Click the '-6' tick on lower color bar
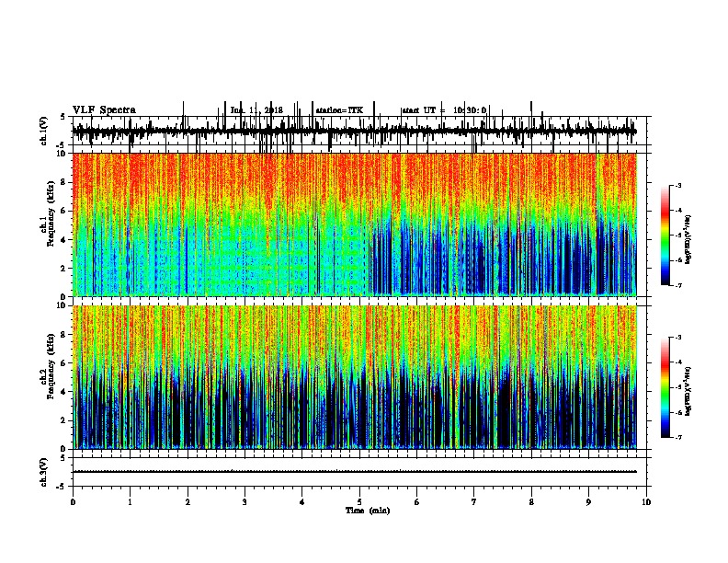This screenshot has width=728, height=563. point(677,412)
